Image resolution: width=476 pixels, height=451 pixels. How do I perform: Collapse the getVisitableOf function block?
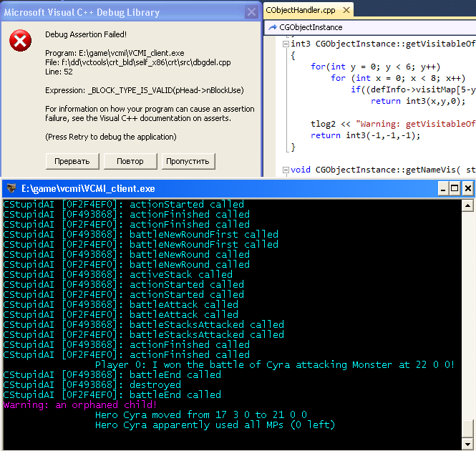tap(286, 44)
